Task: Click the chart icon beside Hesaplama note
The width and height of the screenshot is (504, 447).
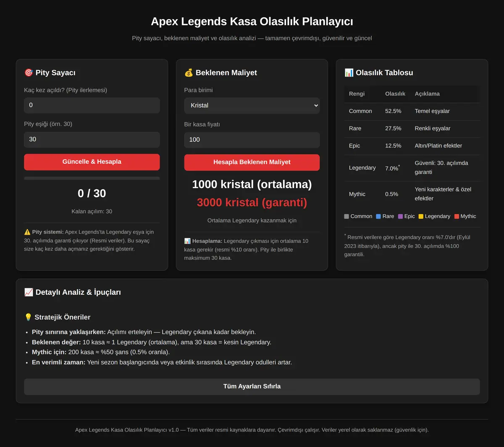Action: tap(187, 241)
